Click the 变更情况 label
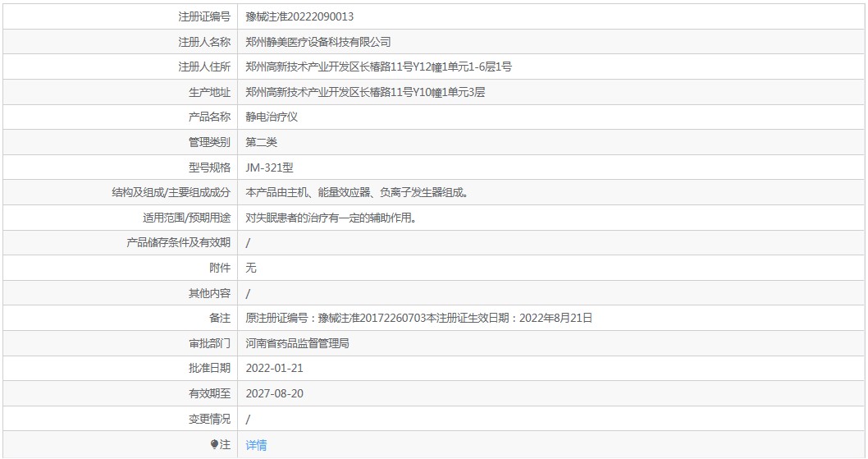 click(x=209, y=419)
